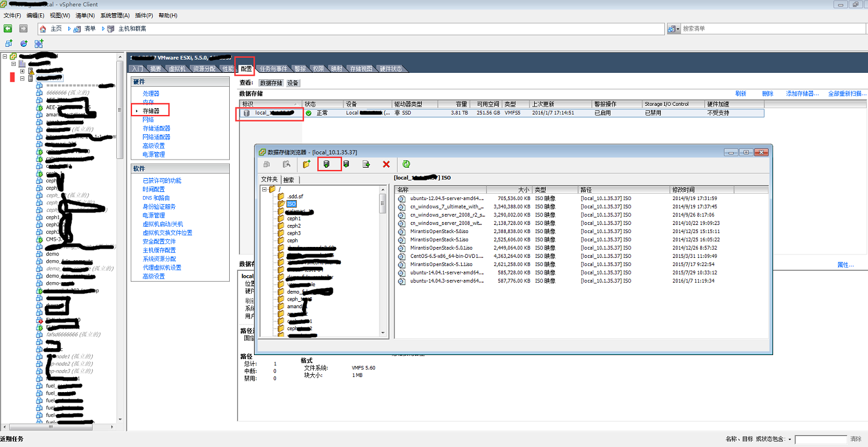Viewport: 868px width, 447px height.
Task: Create a new folder in the datastore browser
Action: click(307, 164)
